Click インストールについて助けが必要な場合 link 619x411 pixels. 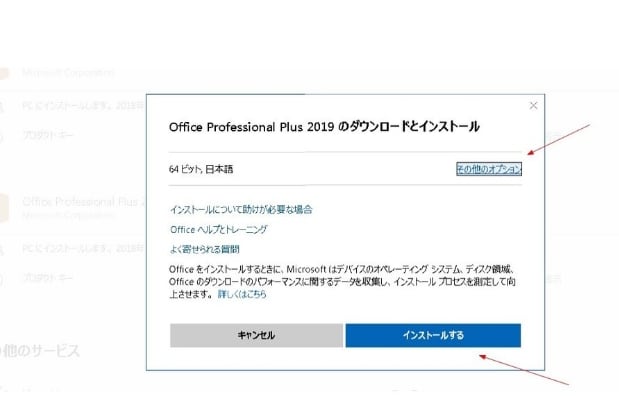241,209
